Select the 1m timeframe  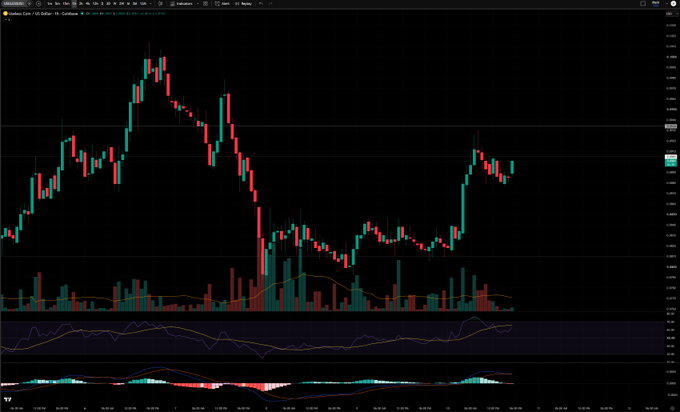click(49, 3)
